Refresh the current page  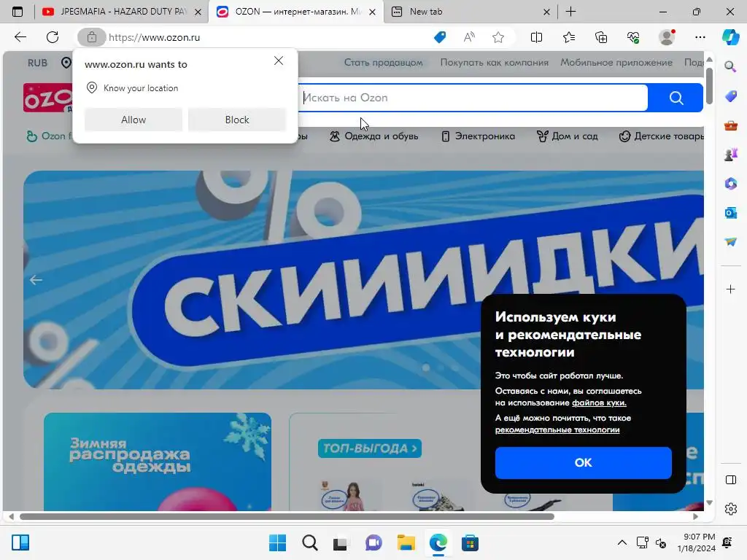point(53,37)
